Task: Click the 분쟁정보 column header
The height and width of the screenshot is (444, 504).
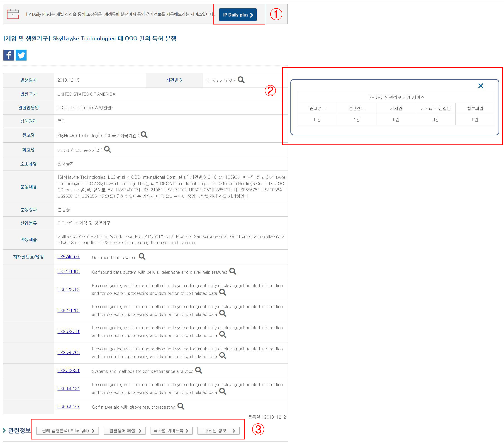Action: pos(357,109)
